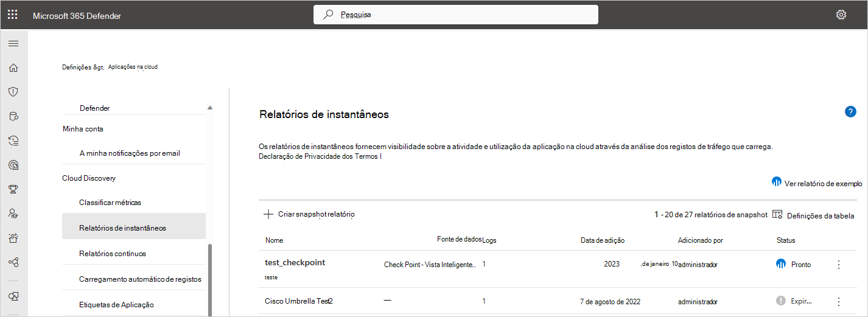The width and height of the screenshot is (868, 317).
Task: Open the action history sidebar icon
Action: click(x=13, y=141)
